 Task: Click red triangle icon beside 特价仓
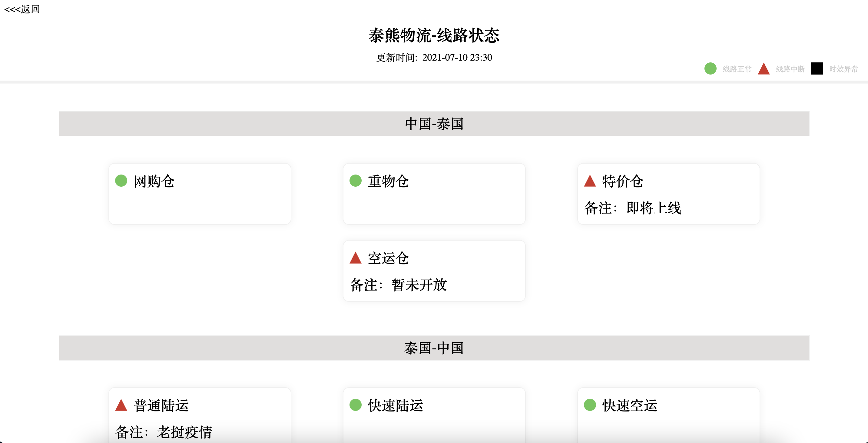point(590,182)
